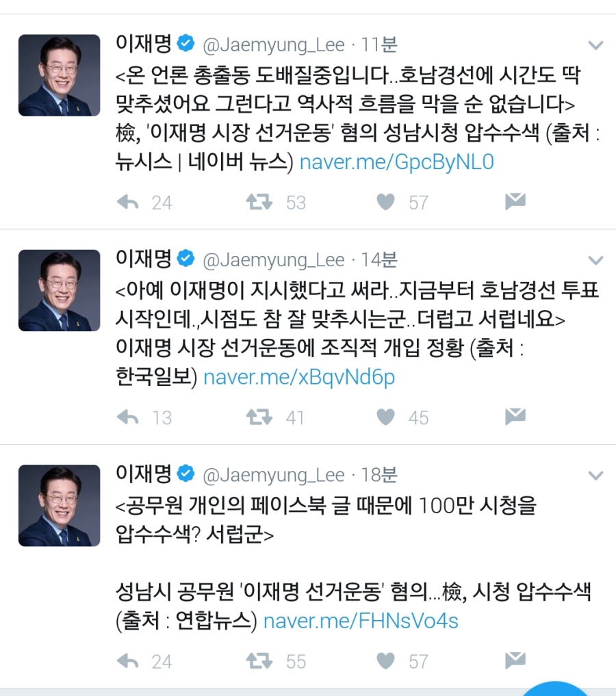Retweet the tweet with 53 retweets
Screen dimensions: 616x696
point(259,203)
